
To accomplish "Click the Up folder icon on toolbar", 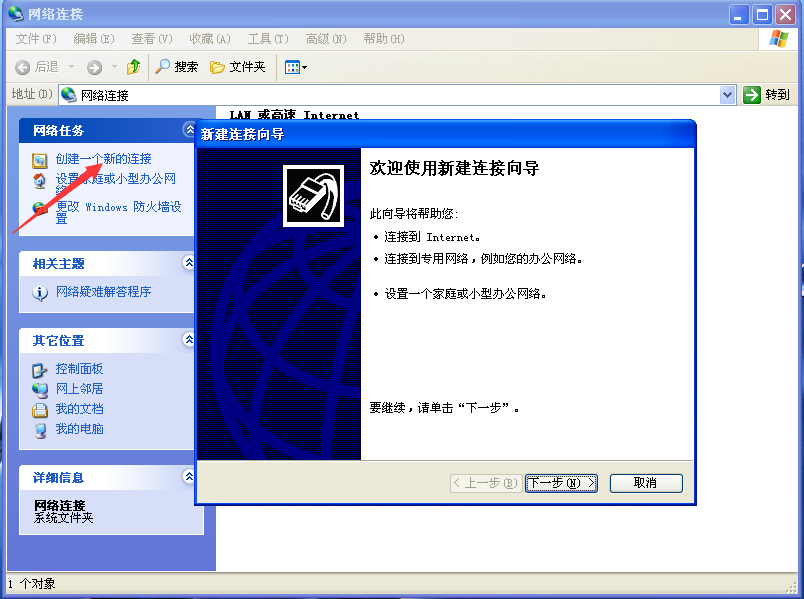I will [x=135, y=67].
